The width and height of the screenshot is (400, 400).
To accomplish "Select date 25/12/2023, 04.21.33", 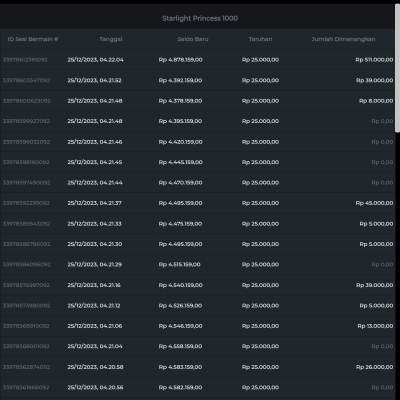I will pyautogui.click(x=94, y=224).
